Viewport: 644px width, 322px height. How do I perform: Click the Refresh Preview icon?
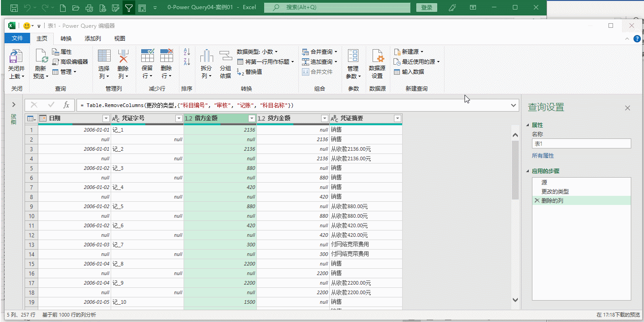pyautogui.click(x=41, y=56)
